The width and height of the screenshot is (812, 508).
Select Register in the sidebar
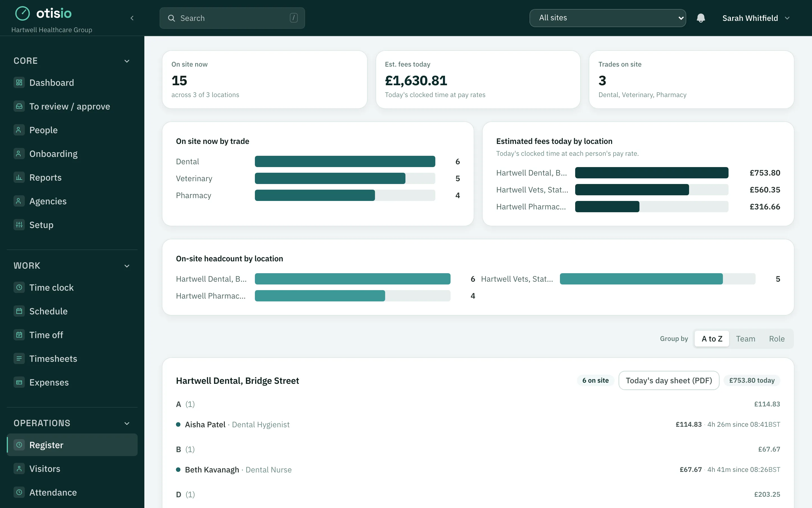point(72,445)
